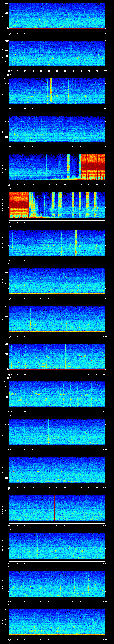Click the "16:05:00" time label
The image size is (114, 644).
9,184
